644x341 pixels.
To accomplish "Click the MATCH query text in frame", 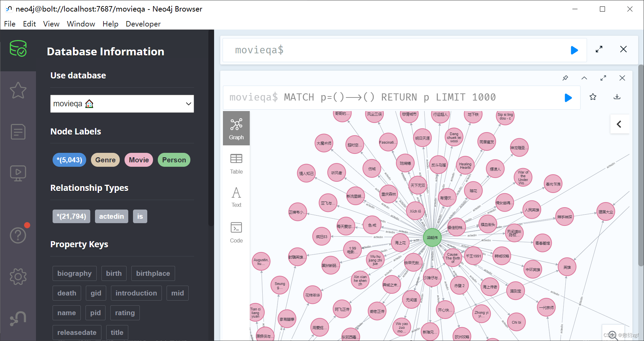I will pos(390,97).
